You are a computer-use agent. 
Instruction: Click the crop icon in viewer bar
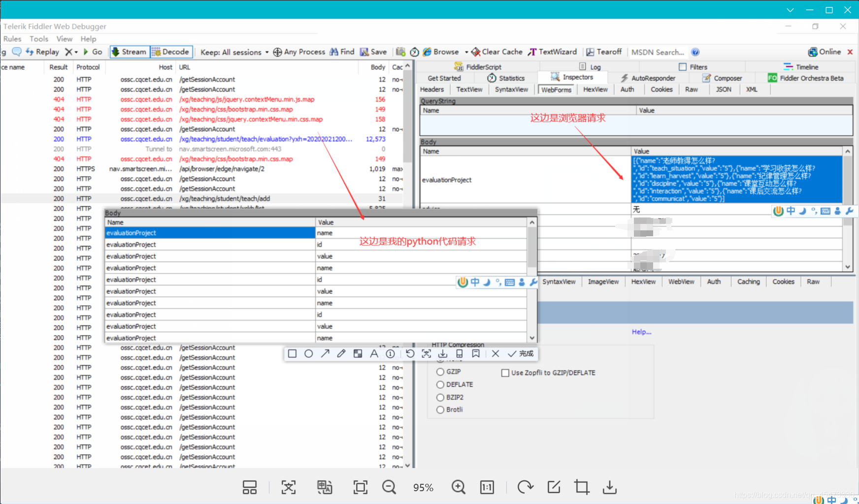click(x=582, y=487)
